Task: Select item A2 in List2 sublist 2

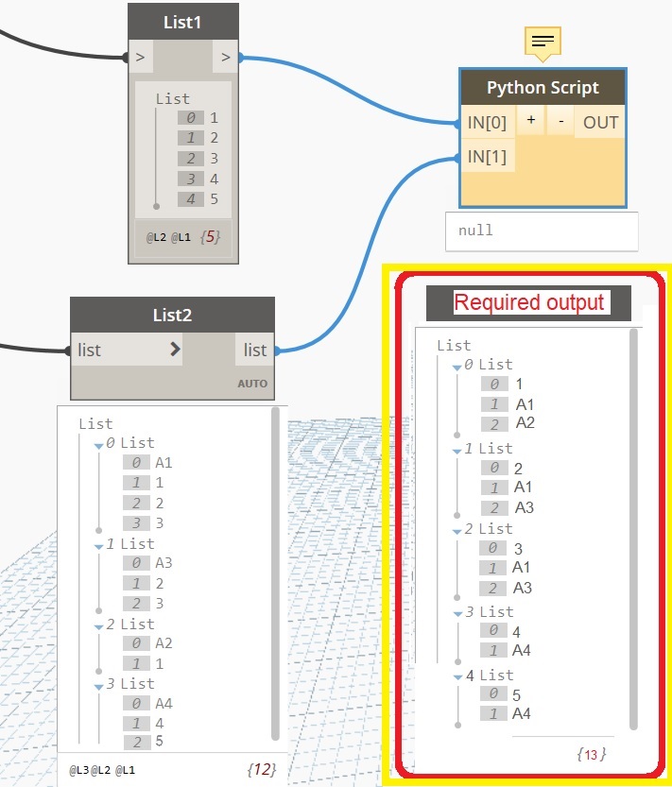Action: (164, 643)
